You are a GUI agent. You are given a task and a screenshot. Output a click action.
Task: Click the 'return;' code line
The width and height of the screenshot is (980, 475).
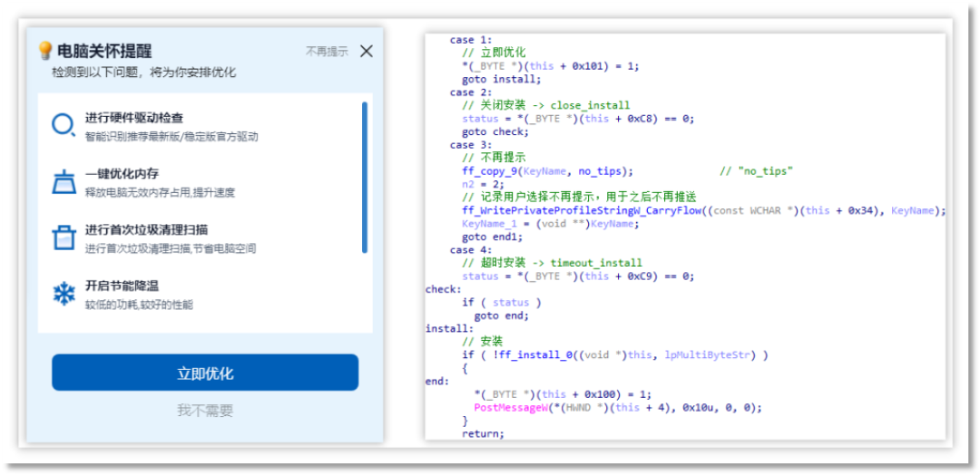click(483, 433)
